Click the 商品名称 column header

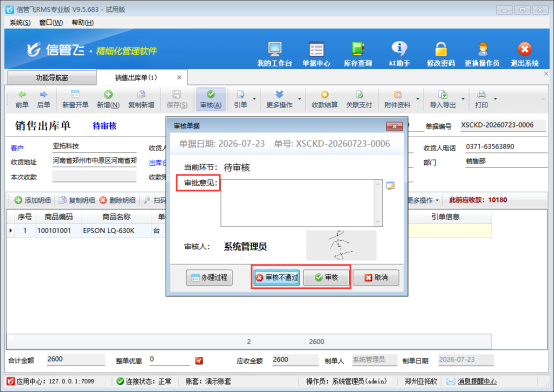click(x=116, y=217)
